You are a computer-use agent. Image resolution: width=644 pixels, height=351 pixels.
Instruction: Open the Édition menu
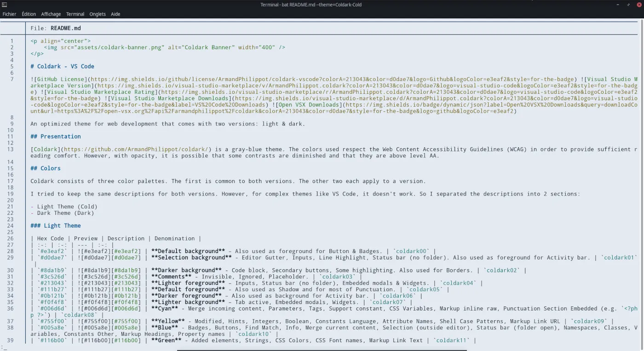(29, 14)
